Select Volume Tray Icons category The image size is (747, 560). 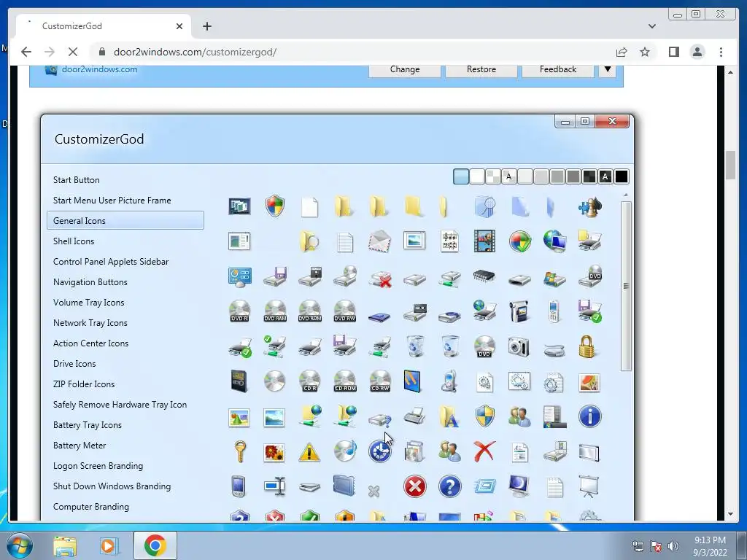[88, 303]
